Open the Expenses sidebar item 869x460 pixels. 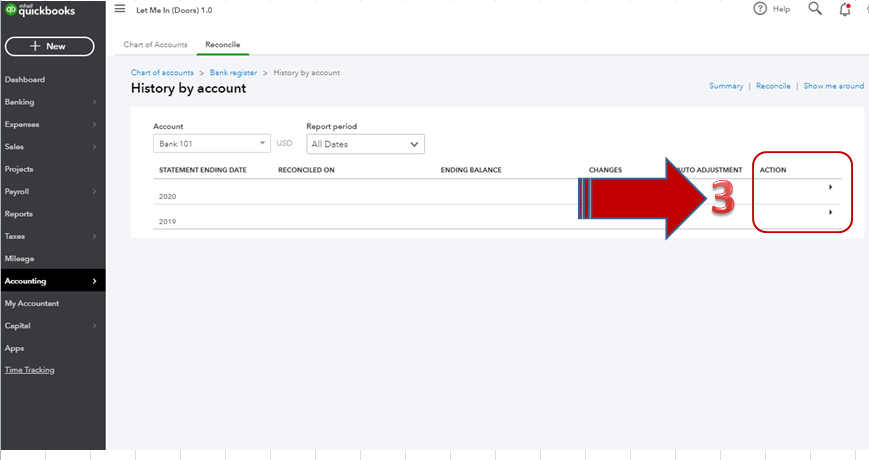click(x=22, y=124)
